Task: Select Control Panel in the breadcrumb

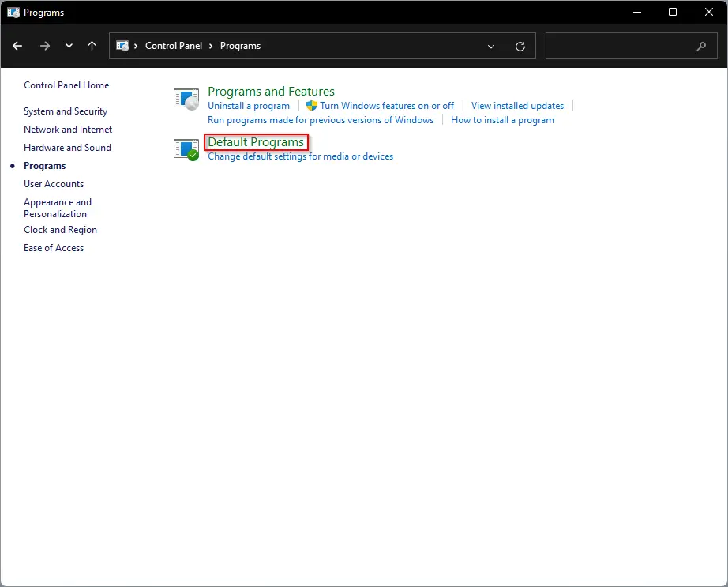Action: (x=174, y=46)
